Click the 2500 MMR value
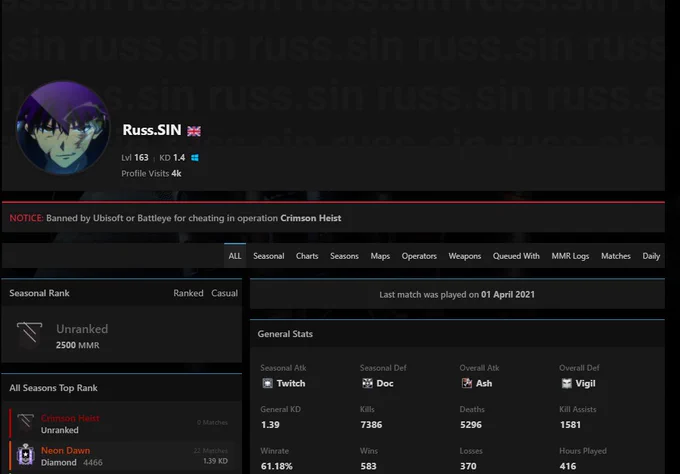 (x=78, y=345)
